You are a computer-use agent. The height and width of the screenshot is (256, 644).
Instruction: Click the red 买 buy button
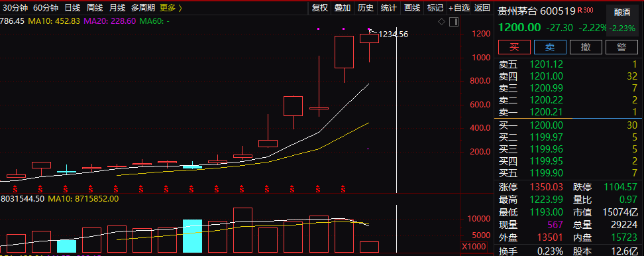pyautogui.click(x=514, y=47)
